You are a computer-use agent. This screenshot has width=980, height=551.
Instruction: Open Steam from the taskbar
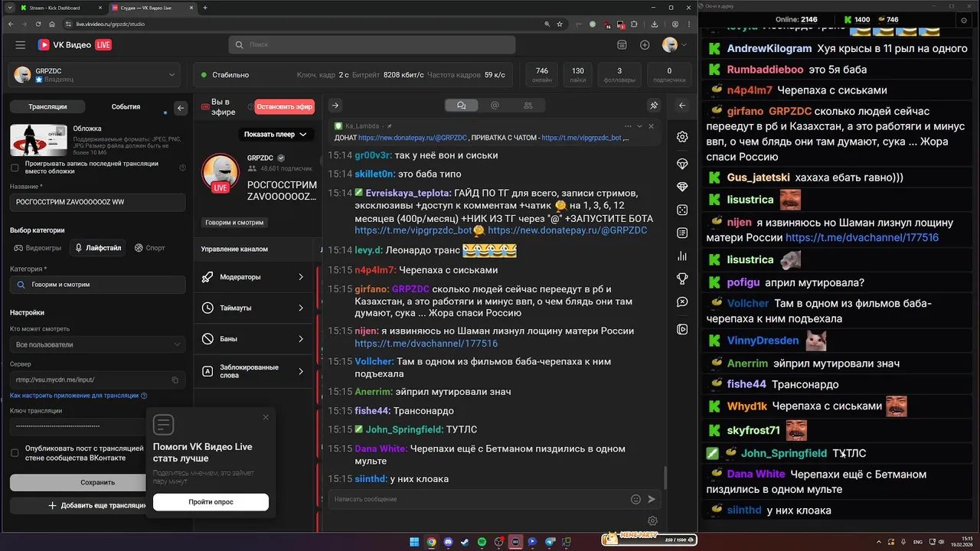[x=465, y=542]
